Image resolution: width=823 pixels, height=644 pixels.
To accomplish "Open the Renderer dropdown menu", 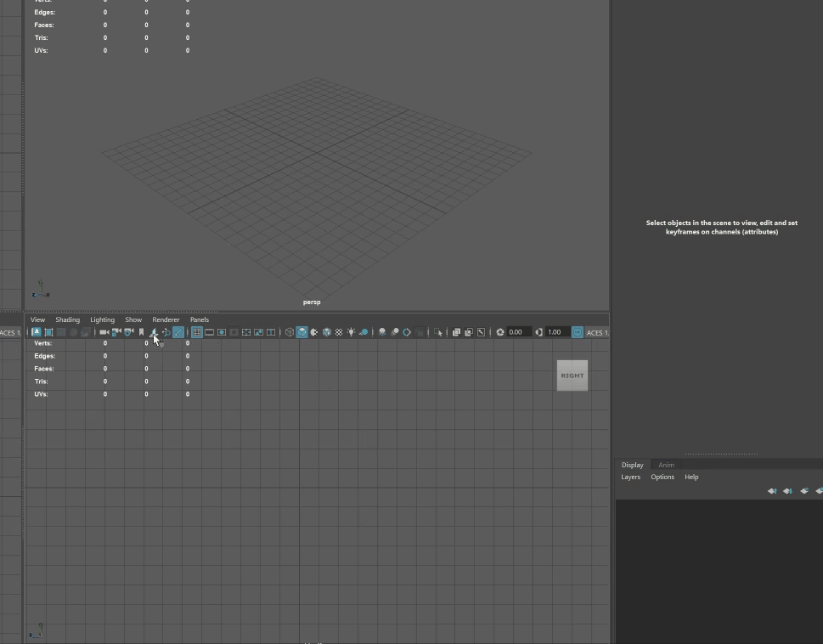I will pos(166,320).
